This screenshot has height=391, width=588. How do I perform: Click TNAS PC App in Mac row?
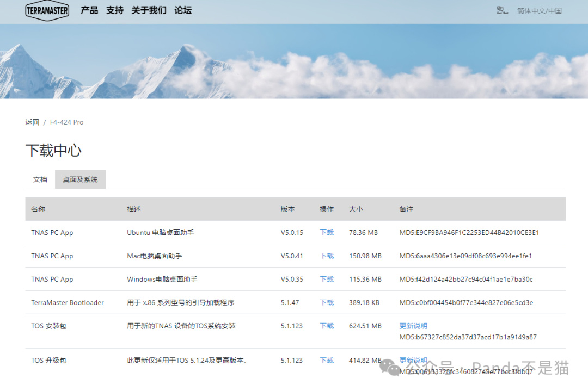tap(52, 256)
